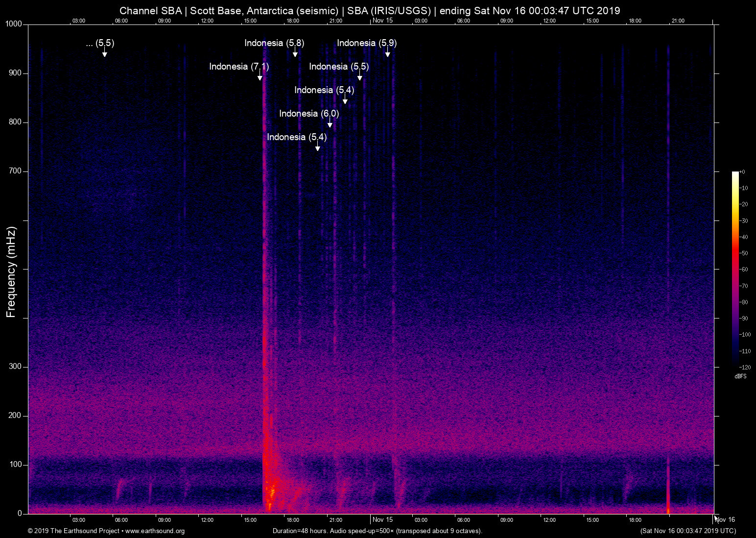Click the 'dBFS' label below the color scale
756x538 pixels.
point(740,376)
